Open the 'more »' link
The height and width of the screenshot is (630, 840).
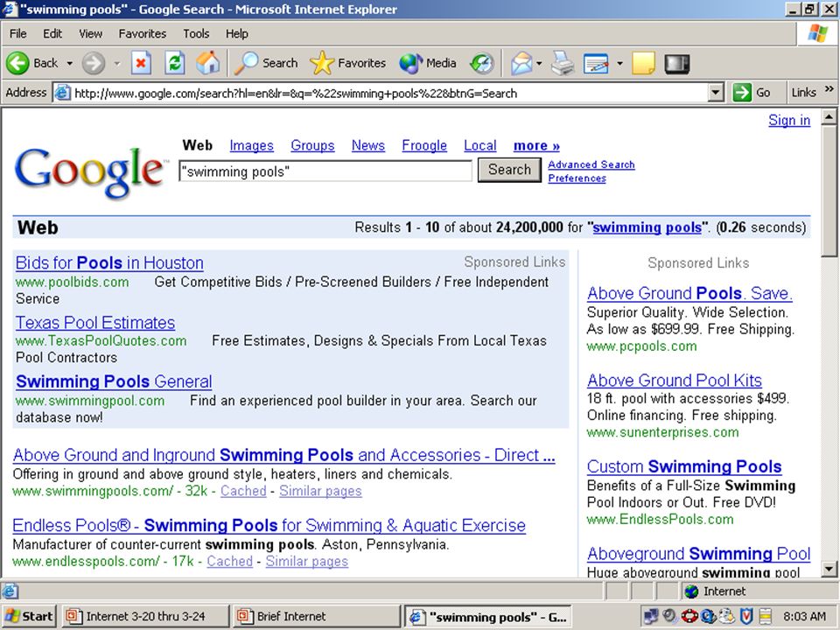(536, 146)
